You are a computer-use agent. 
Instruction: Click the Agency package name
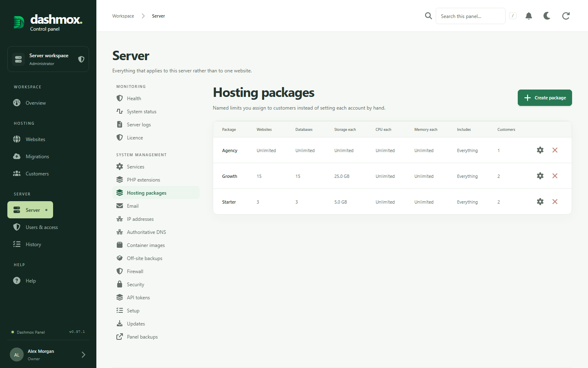pos(229,150)
